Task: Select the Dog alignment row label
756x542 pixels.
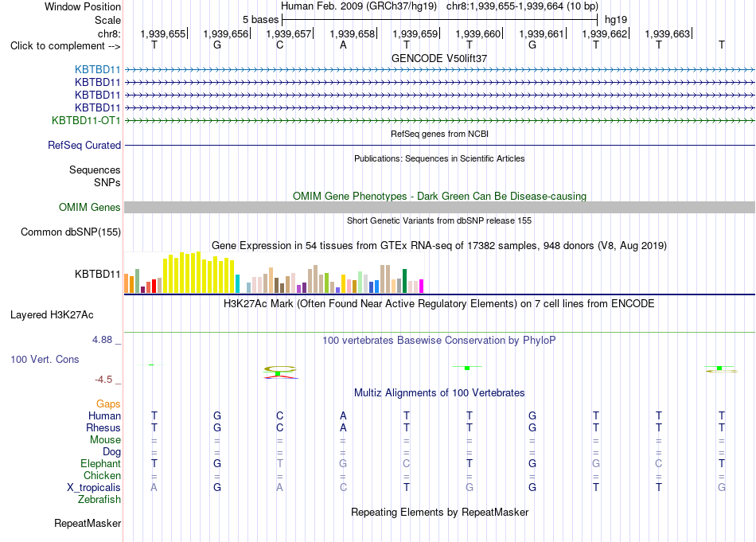Action: [x=111, y=452]
